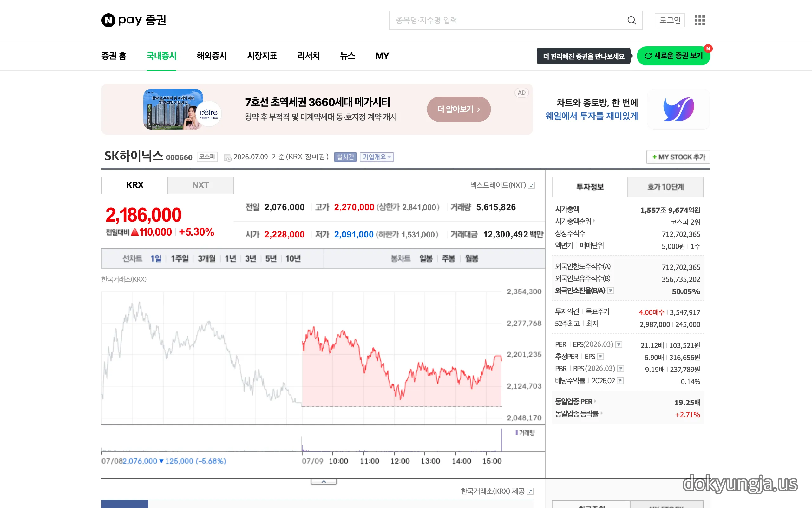Click the calendar icon beside 2026.07.09
The image size is (812, 508).
pos(227,157)
